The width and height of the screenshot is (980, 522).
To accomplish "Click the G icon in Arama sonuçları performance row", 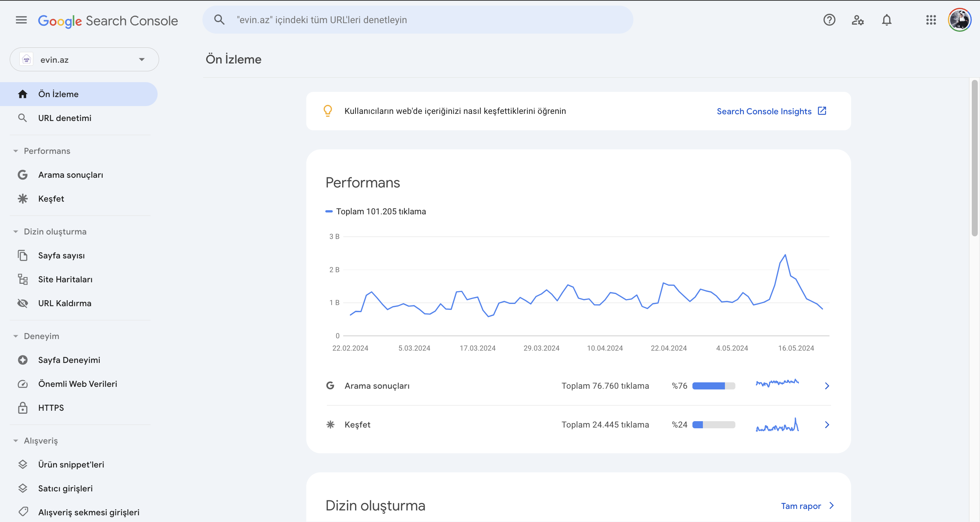I will point(330,385).
